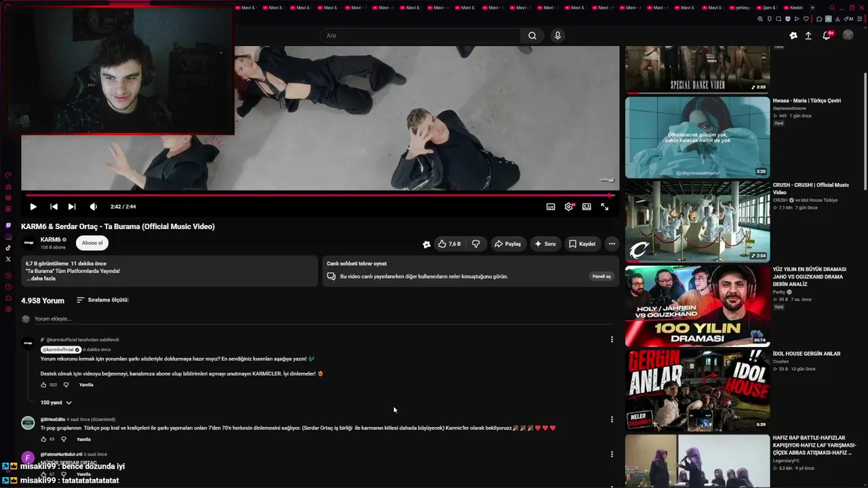Start voice search with microphone
Screen dimensions: 868x488
click(x=557, y=36)
